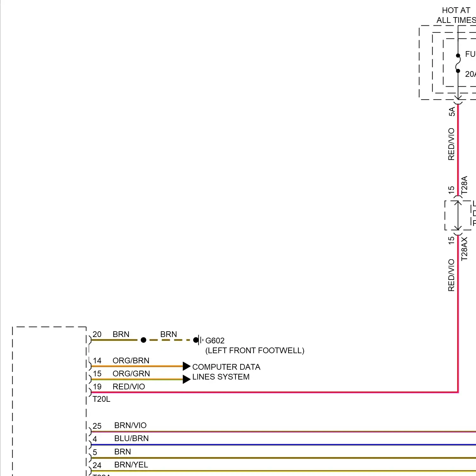
Task: Click the fuse symbol under HOT AT ALL TIMES
Action: 458,63
